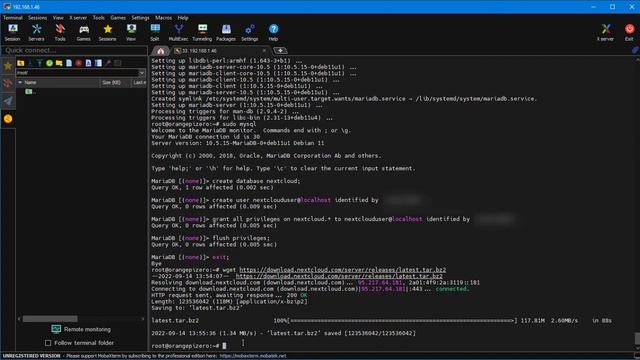Open the Settings menu
640x360 pixels.
140,18
